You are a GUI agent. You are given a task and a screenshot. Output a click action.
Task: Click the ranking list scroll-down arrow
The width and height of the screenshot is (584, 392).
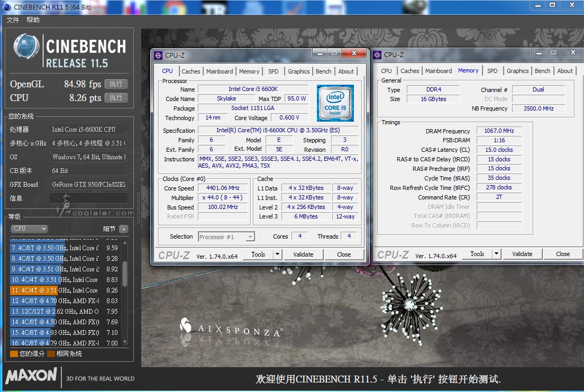tap(125, 342)
